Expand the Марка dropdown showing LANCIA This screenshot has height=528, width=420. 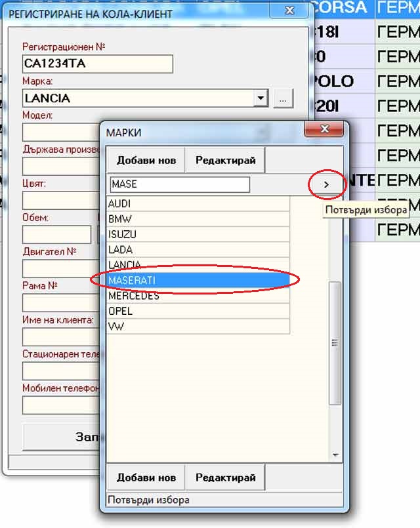click(x=261, y=98)
